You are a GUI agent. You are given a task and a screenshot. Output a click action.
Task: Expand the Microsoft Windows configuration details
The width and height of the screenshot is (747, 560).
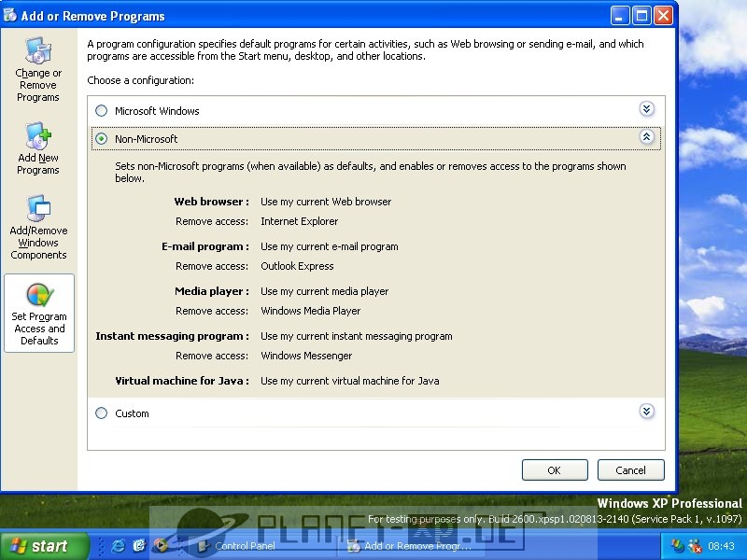pyautogui.click(x=646, y=109)
